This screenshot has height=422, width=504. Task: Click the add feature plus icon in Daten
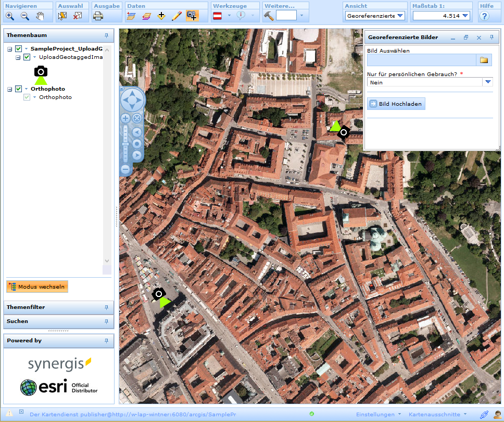click(x=161, y=16)
